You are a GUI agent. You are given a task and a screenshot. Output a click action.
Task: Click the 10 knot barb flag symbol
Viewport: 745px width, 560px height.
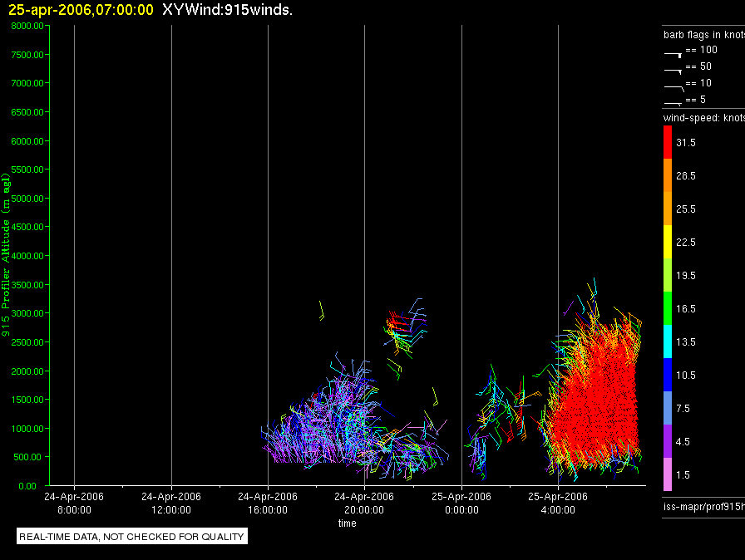coord(673,88)
